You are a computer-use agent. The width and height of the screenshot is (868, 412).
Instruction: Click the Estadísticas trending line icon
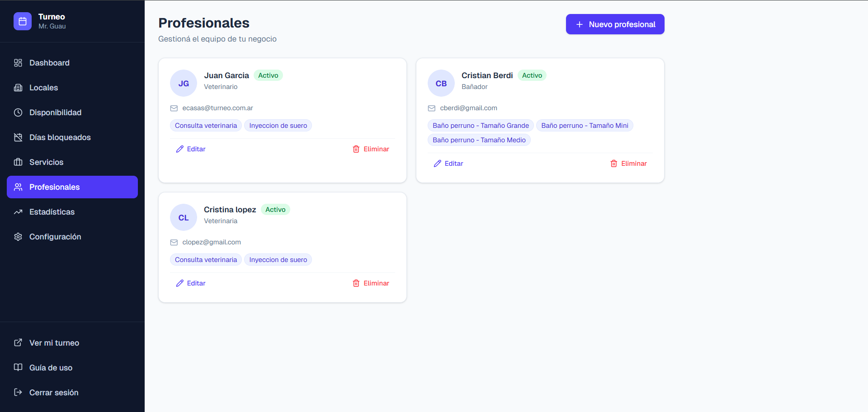tap(18, 212)
